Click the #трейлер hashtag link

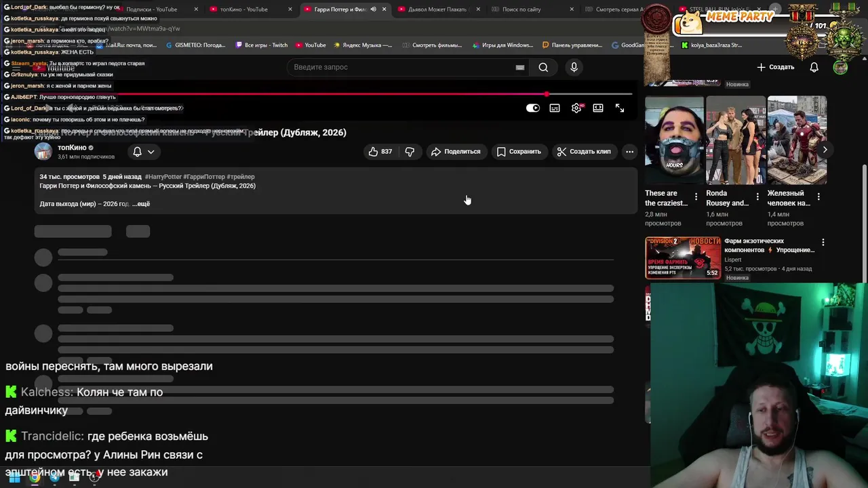241,177
